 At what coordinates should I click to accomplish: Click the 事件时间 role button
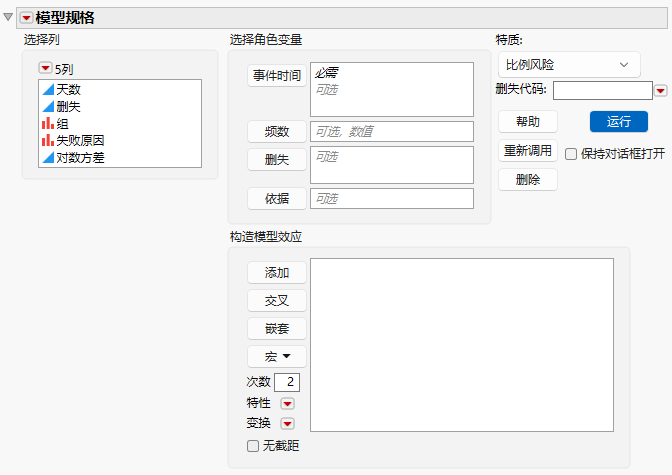(x=277, y=76)
